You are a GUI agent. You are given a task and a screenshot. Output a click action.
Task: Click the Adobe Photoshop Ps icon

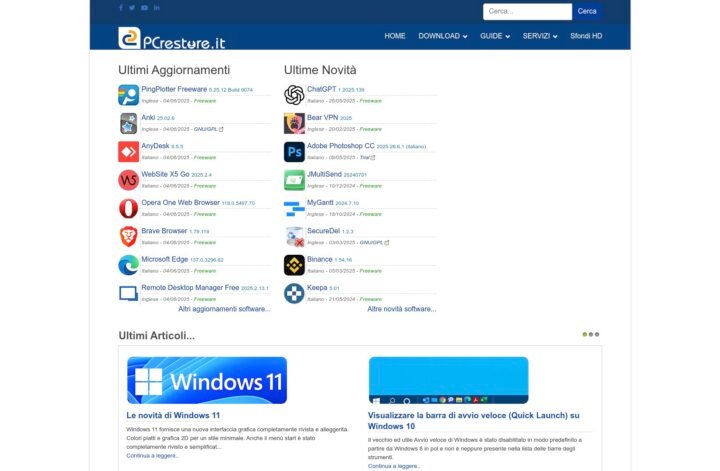(x=294, y=151)
